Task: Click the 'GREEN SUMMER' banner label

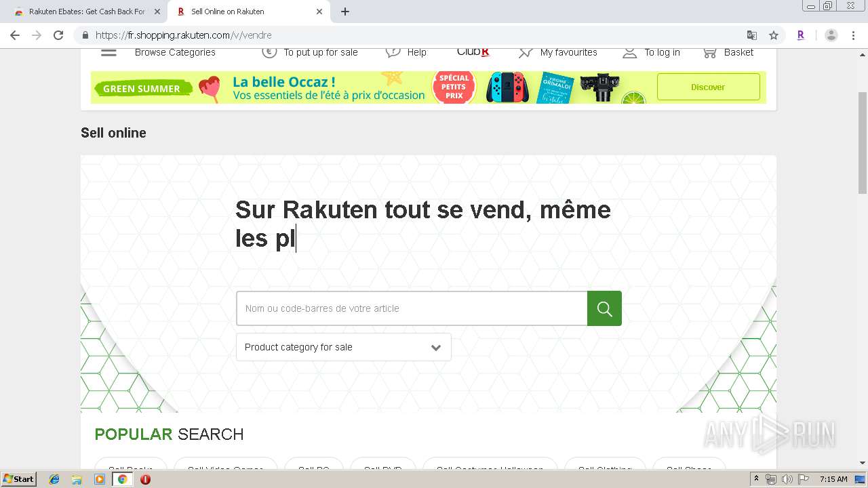Action: coord(142,89)
